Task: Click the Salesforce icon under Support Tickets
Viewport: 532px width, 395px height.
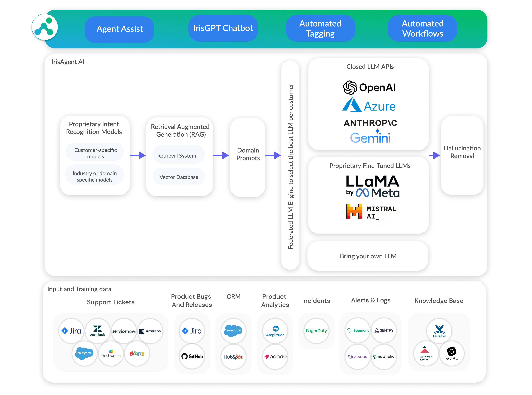Action: point(85,353)
